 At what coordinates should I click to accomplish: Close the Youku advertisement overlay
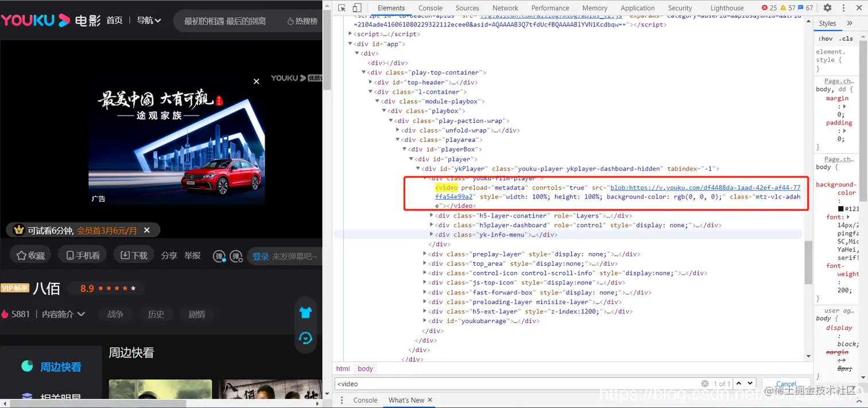pyautogui.click(x=257, y=81)
